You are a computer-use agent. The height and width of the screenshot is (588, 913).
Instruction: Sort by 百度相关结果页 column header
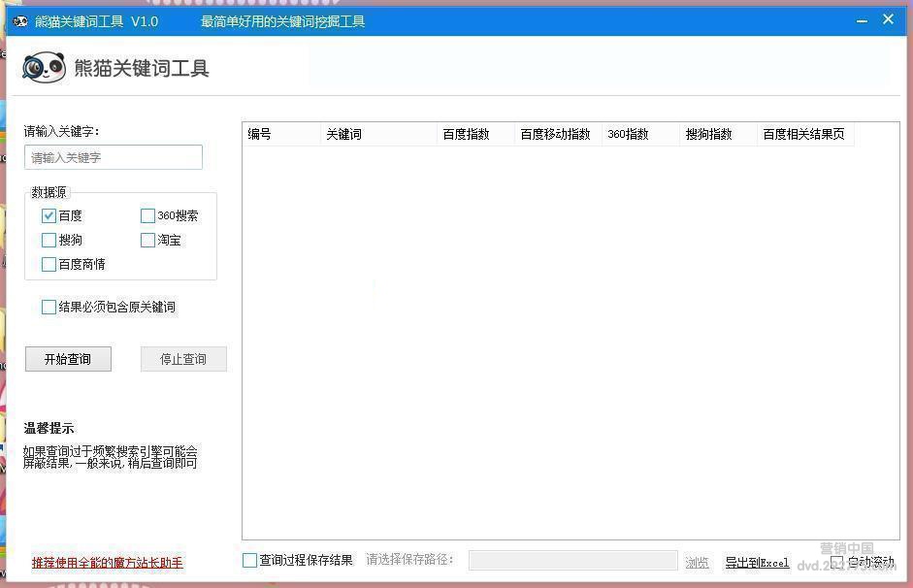click(805, 134)
